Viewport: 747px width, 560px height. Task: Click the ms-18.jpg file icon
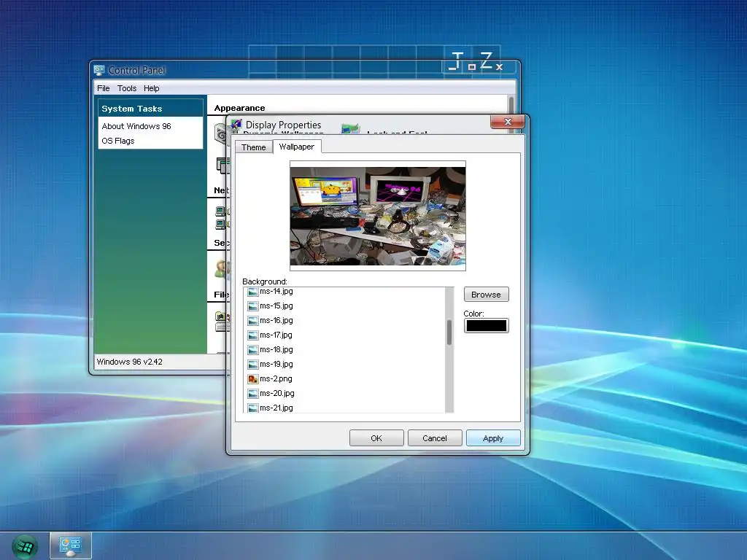252,350
